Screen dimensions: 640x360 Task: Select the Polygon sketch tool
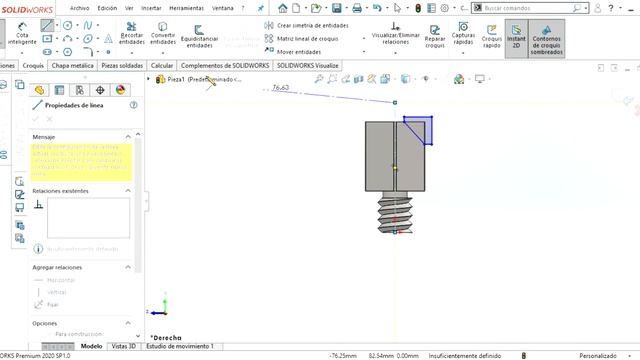point(67,52)
